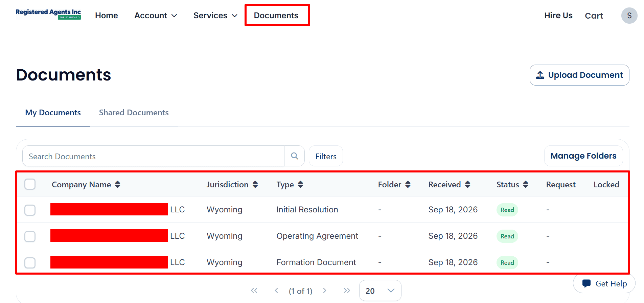
Task: Expand the Services dropdown menu
Action: point(215,16)
